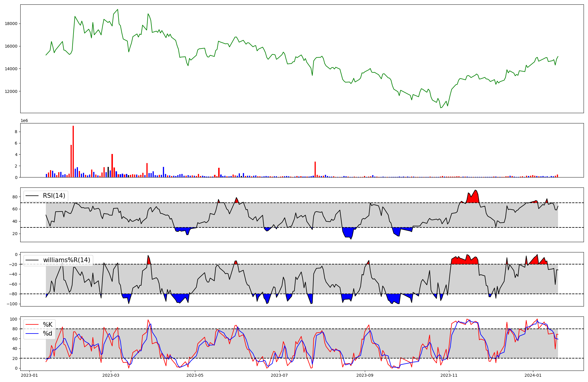588x382 pixels.
Task: Click the 18000 price axis label
Action: [11, 24]
